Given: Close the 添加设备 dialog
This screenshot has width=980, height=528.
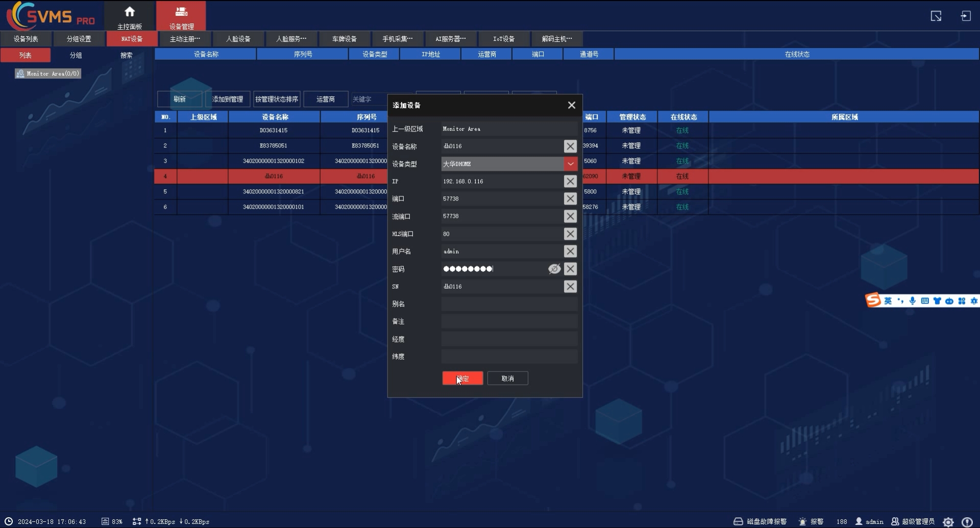Looking at the screenshot, I should 572,105.
